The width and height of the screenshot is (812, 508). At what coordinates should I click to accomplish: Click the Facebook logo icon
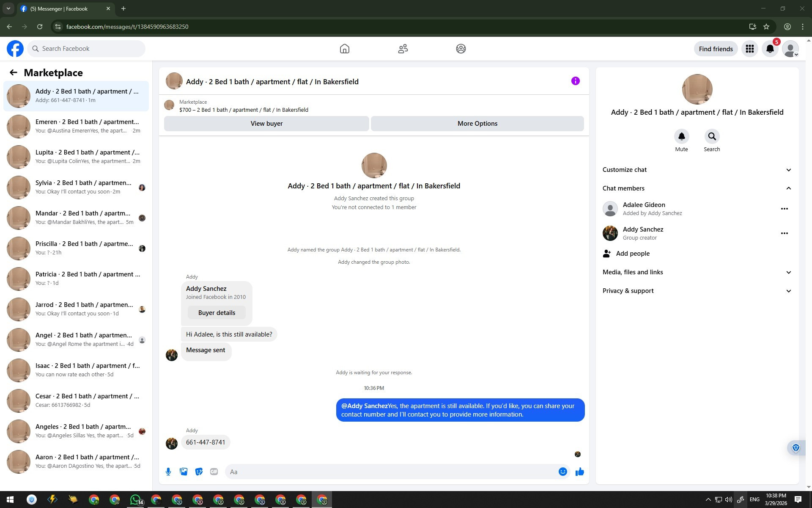pos(15,49)
